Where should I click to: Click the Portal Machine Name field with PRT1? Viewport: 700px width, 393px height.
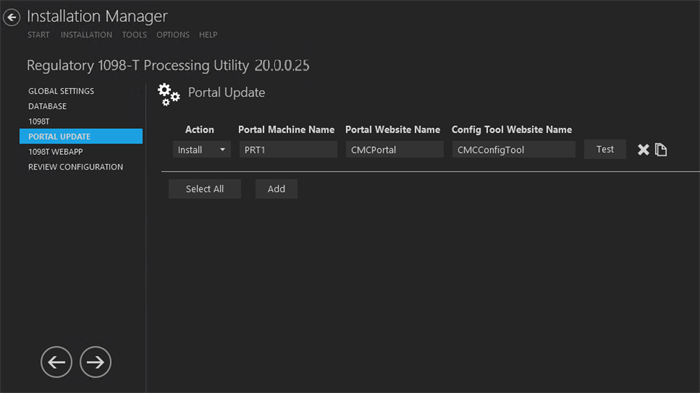(288, 150)
